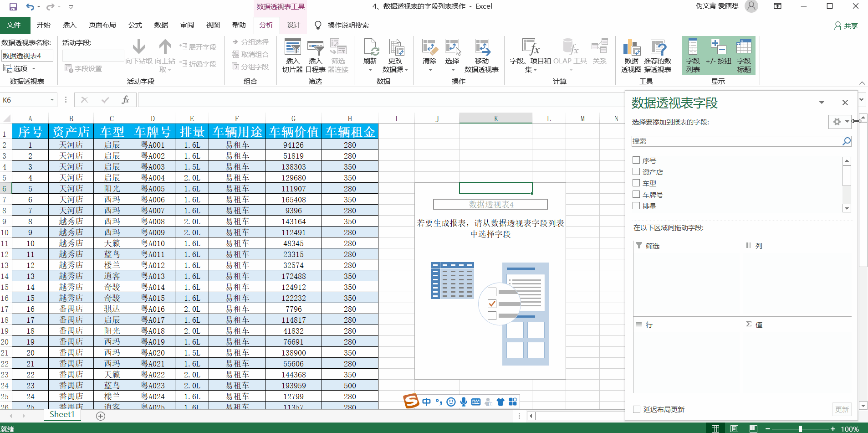
Task: Click the 100% zoom level
Action: tap(850, 429)
